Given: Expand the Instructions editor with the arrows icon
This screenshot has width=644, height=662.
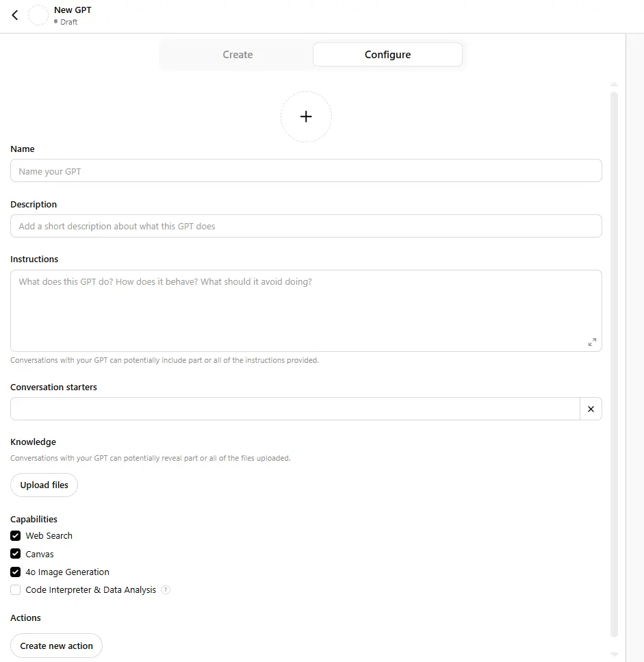Looking at the screenshot, I should coord(592,342).
